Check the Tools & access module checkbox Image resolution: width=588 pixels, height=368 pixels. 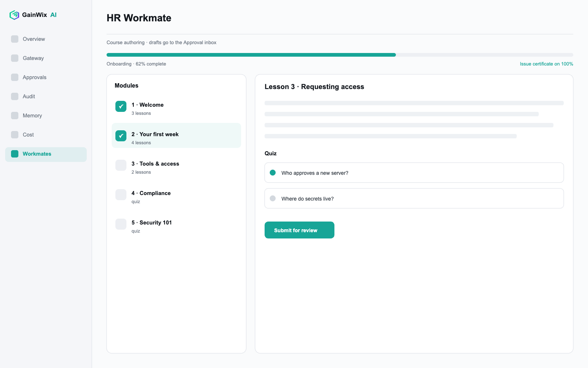[121, 165]
